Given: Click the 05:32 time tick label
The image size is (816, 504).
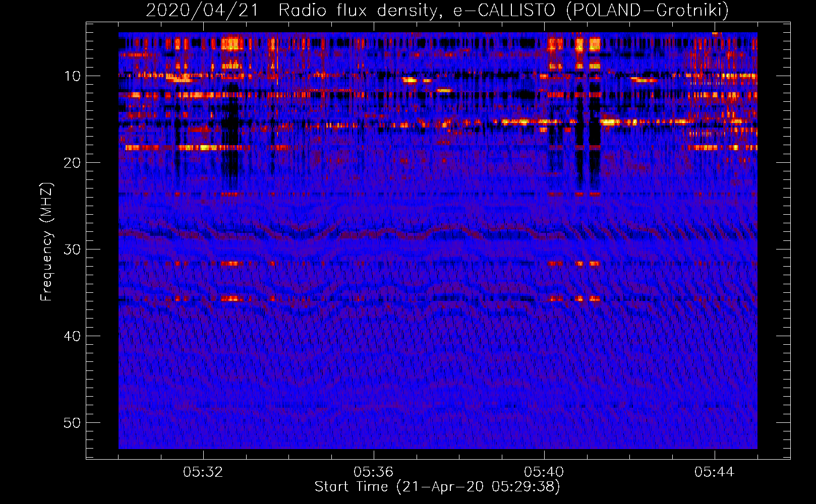Looking at the screenshot, I should (203, 472).
